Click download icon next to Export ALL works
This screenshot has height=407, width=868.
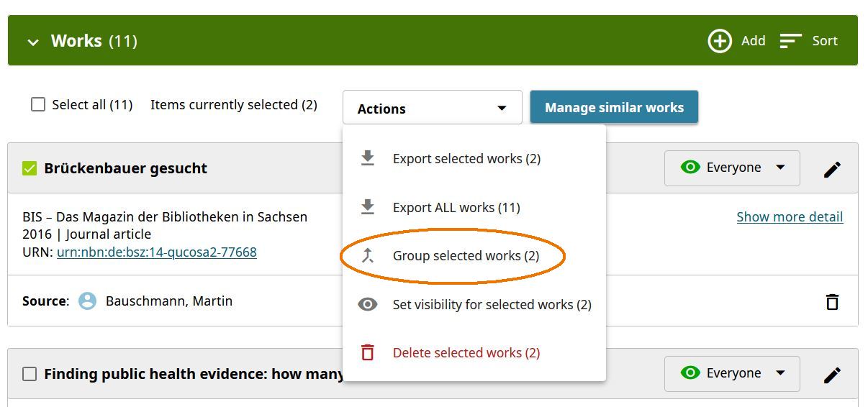tap(368, 207)
